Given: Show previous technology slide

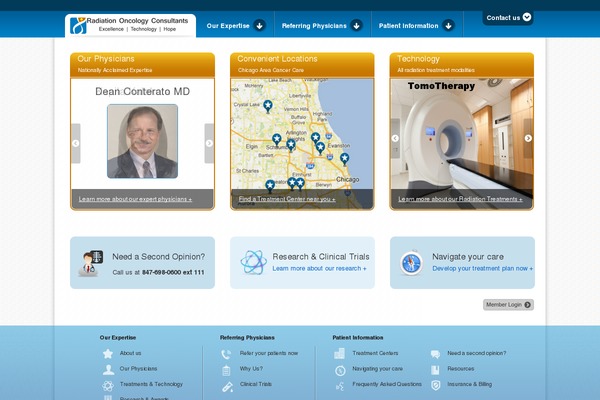Looking at the screenshot, I should (x=395, y=138).
